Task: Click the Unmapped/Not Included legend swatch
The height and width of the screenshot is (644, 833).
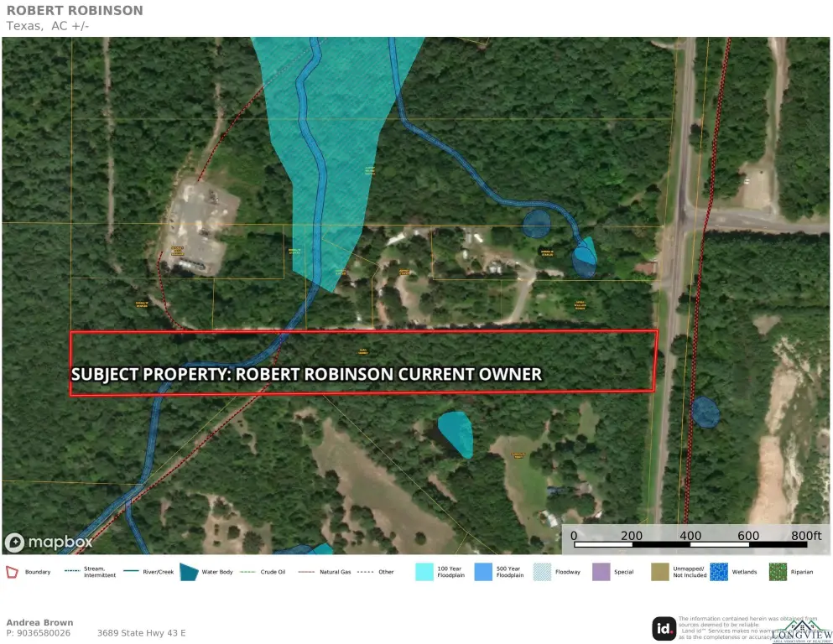Action: point(660,572)
